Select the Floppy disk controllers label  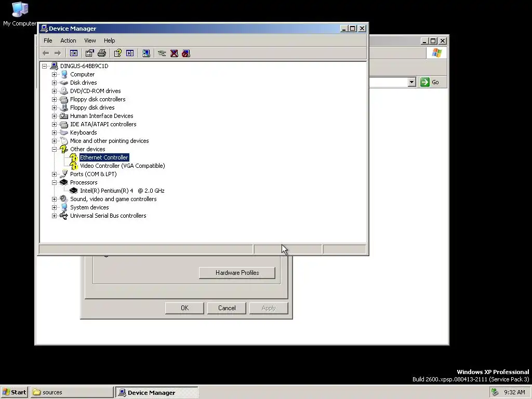click(x=98, y=99)
